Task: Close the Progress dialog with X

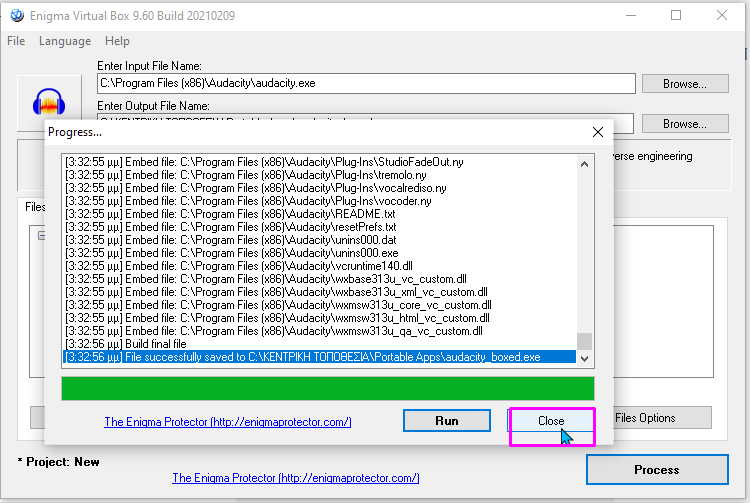Action: coord(598,132)
